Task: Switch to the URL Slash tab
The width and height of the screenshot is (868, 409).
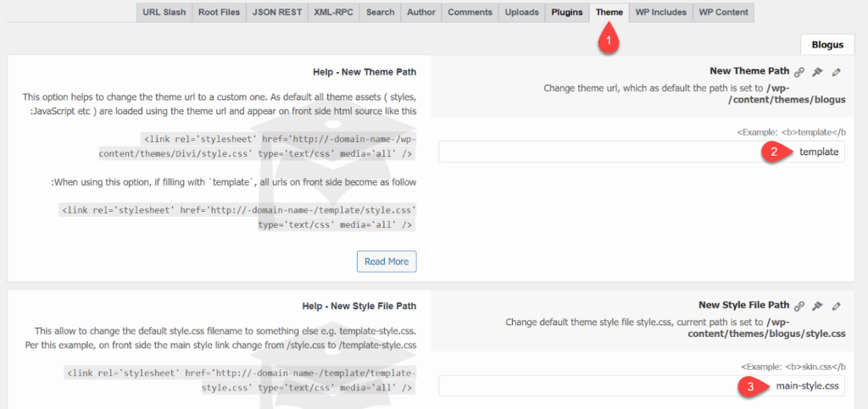Action: pyautogui.click(x=164, y=13)
